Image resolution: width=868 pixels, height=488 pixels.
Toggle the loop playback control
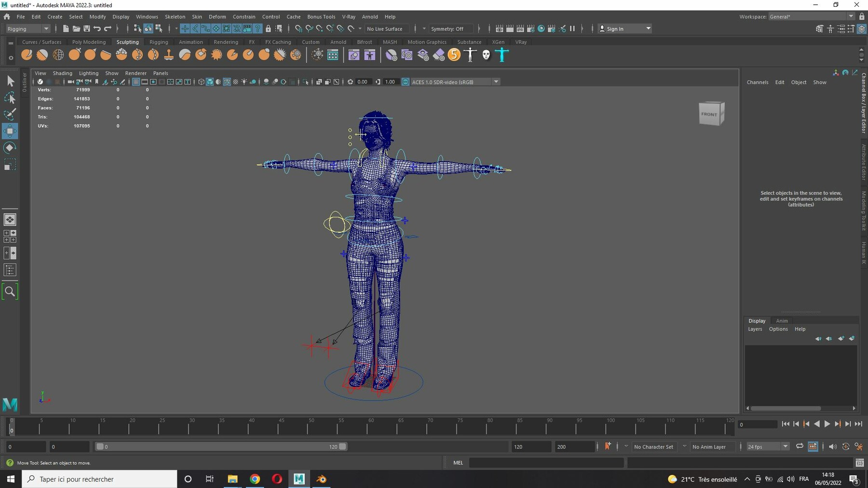tap(800, 447)
